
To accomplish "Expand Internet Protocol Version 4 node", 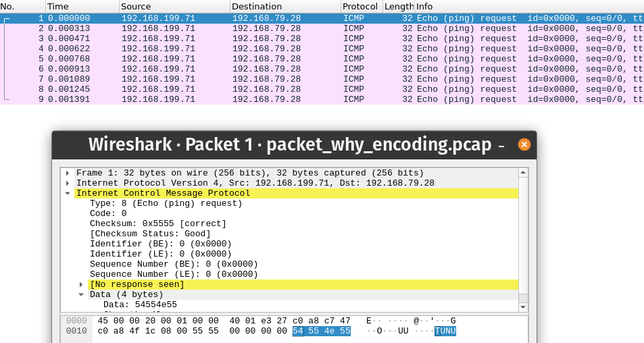I will click(68, 183).
